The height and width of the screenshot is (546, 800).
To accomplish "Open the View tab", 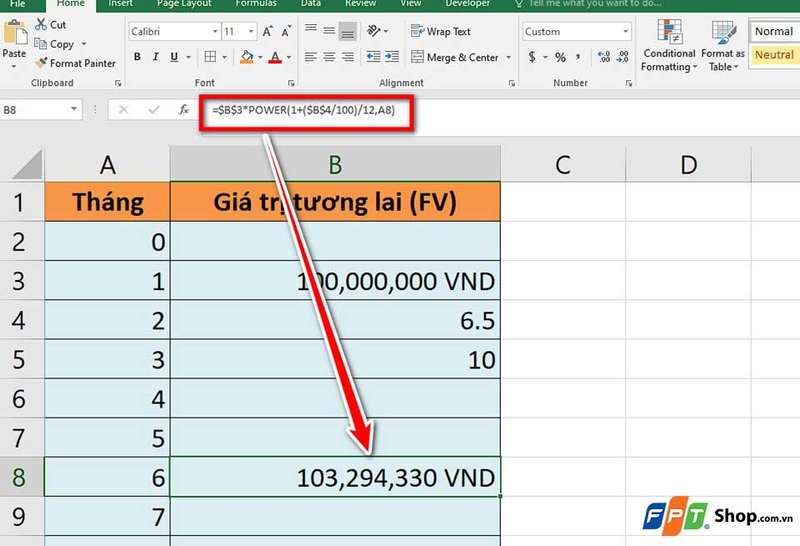I will [411, 4].
